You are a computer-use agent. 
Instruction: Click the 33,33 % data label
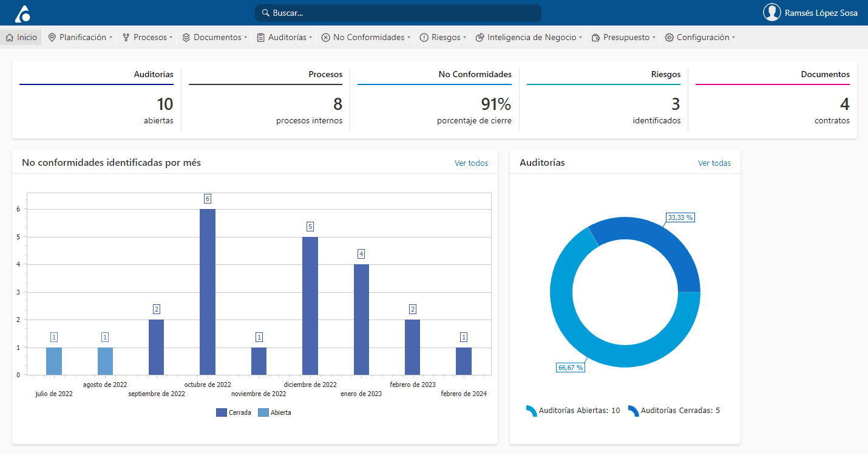(680, 217)
